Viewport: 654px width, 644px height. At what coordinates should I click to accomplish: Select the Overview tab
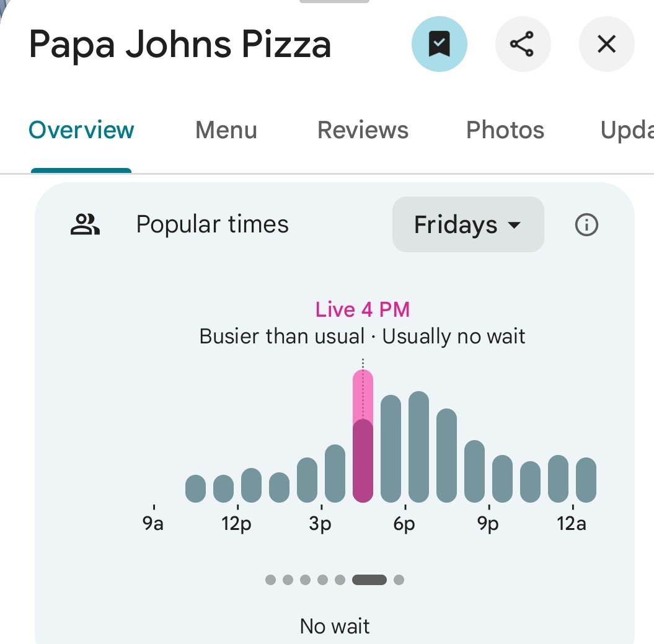(x=81, y=130)
